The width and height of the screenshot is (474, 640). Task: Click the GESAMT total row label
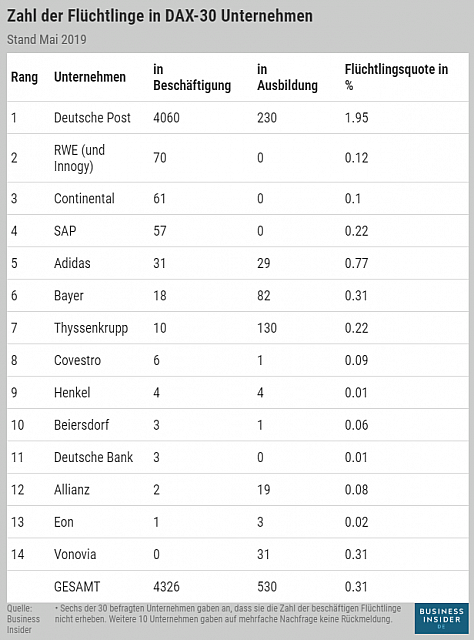click(77, 587)
